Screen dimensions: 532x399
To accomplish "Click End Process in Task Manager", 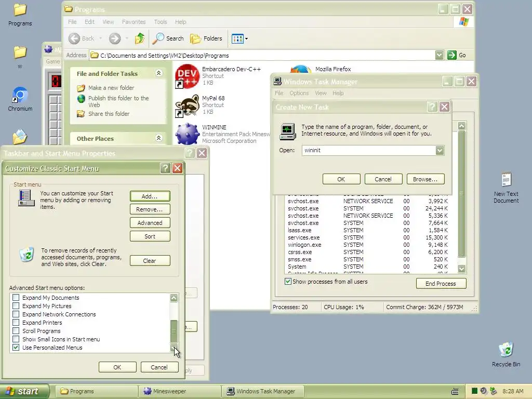I will tap(441, 284).
